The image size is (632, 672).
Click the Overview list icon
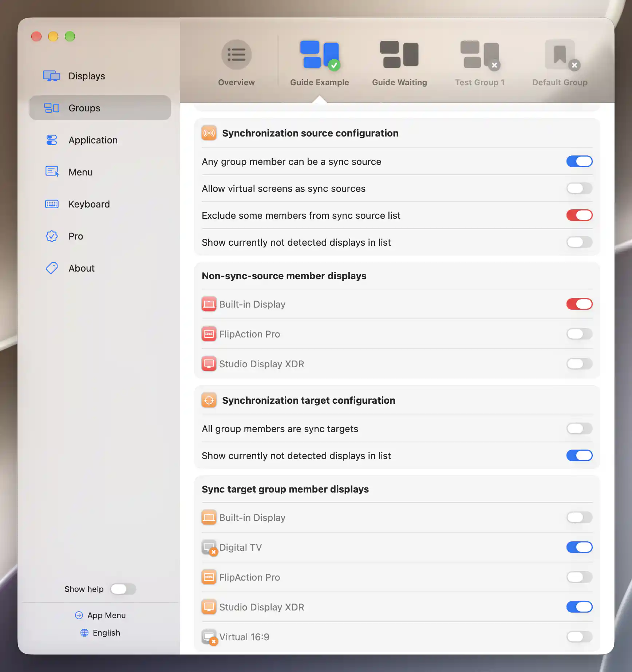[236, 55]
